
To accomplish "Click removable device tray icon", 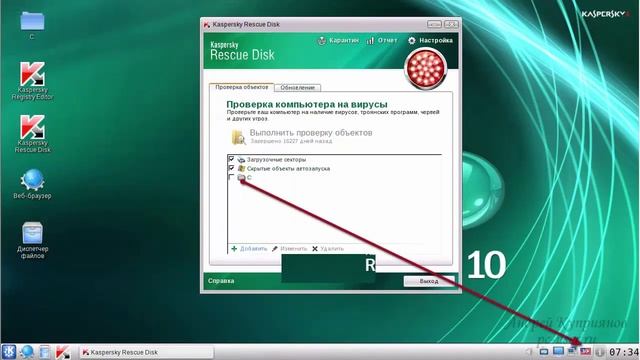I will (544, 351).
